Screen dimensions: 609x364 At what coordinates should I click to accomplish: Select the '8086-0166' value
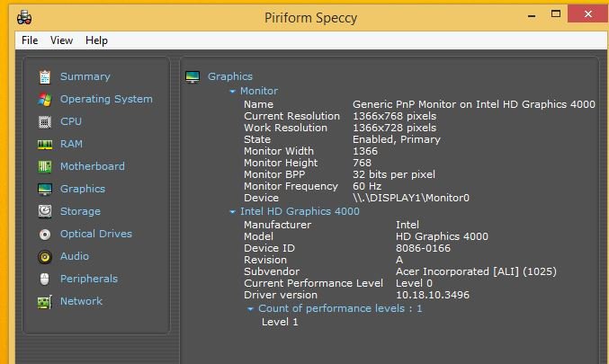423,248
